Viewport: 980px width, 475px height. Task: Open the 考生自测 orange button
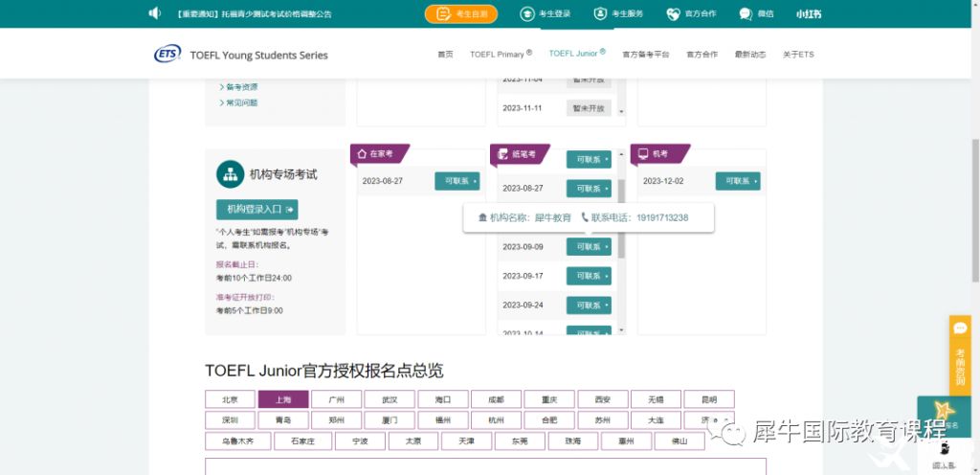click(461, 13)
